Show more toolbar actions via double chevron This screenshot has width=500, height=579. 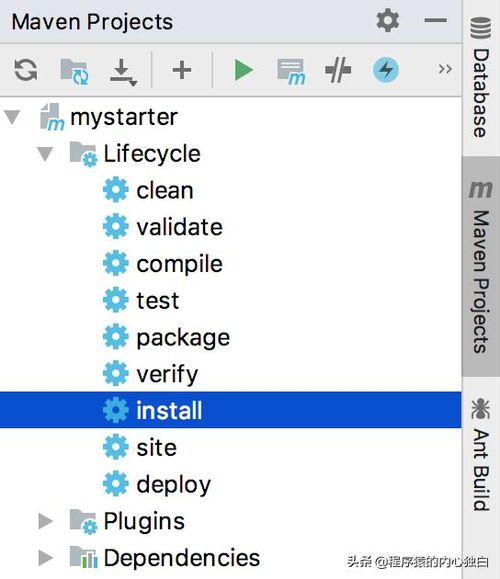tap(445, 69)
